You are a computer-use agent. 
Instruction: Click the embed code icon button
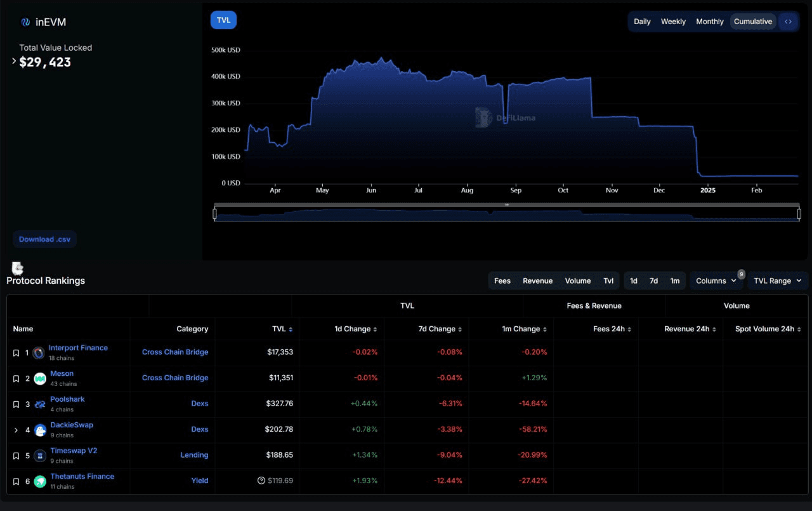(788, 22)
